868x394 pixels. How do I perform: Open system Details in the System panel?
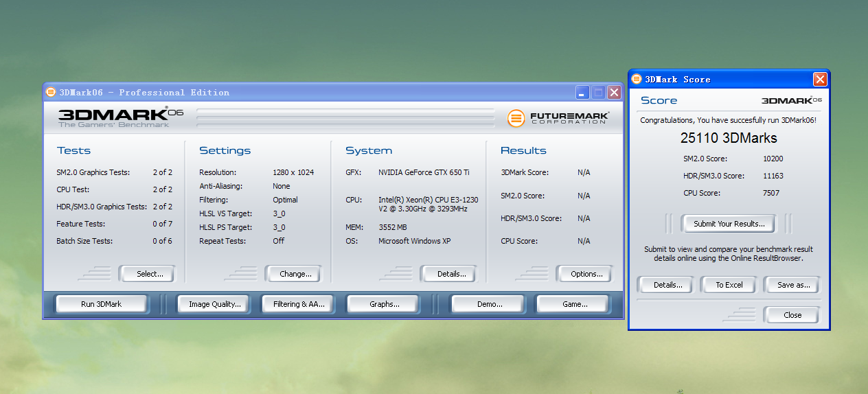point(451,274)
